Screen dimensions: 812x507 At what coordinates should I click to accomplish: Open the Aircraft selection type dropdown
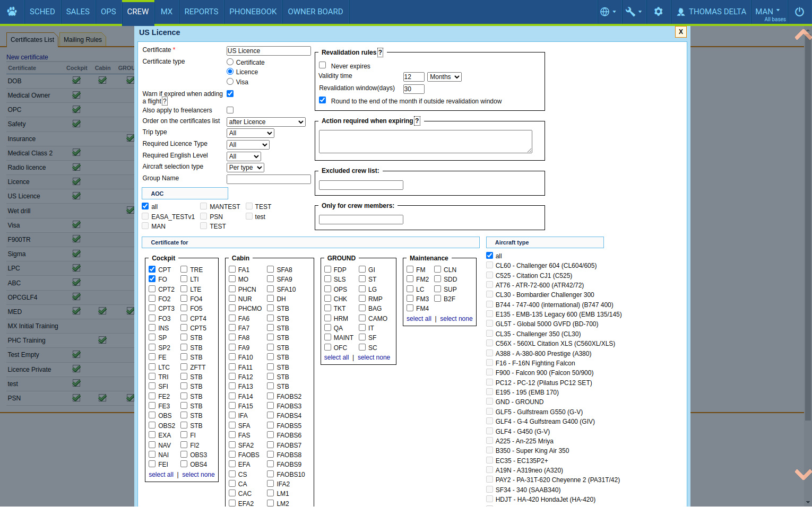coord(245,168)
